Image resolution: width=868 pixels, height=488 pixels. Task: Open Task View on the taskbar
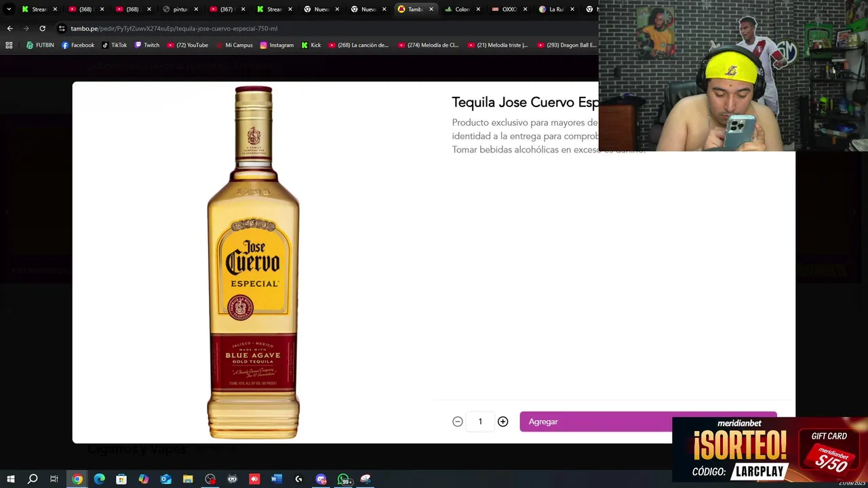[x=54, y=479]
